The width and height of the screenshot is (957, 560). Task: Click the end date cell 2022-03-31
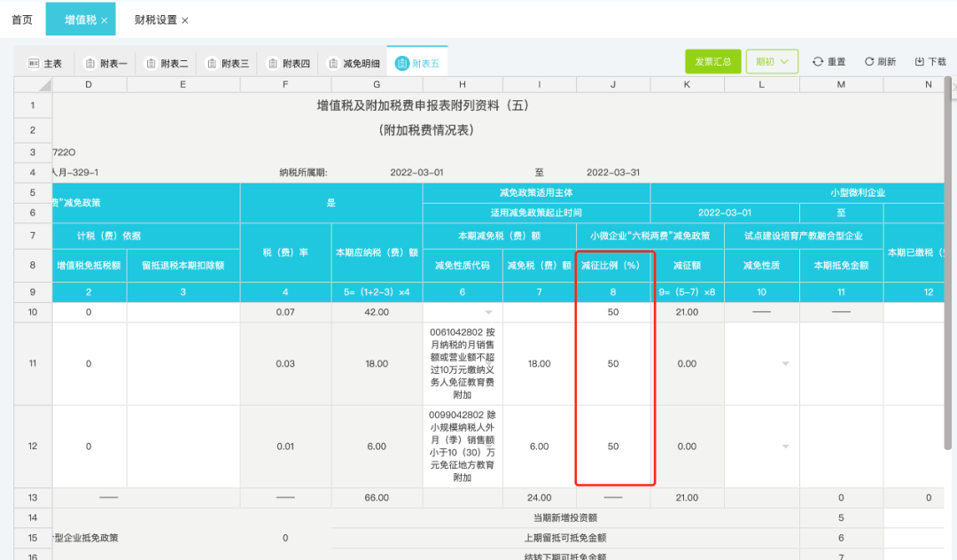[613, 173]
